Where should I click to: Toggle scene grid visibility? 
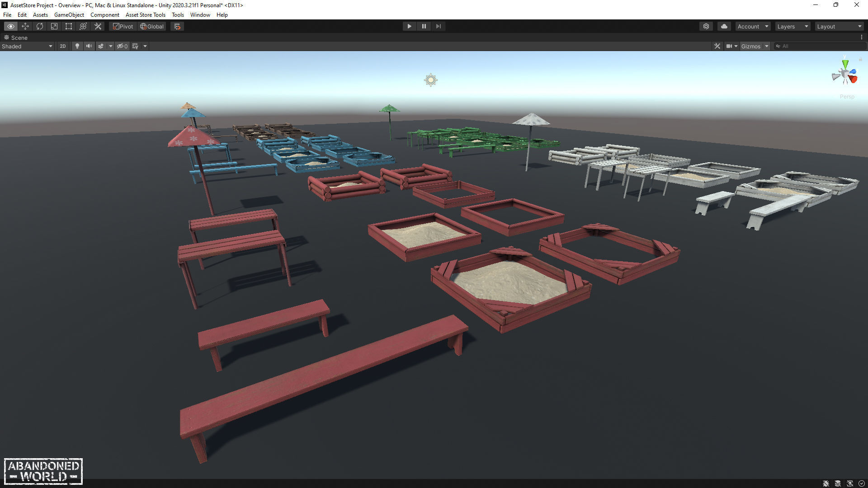coord(135,46)
